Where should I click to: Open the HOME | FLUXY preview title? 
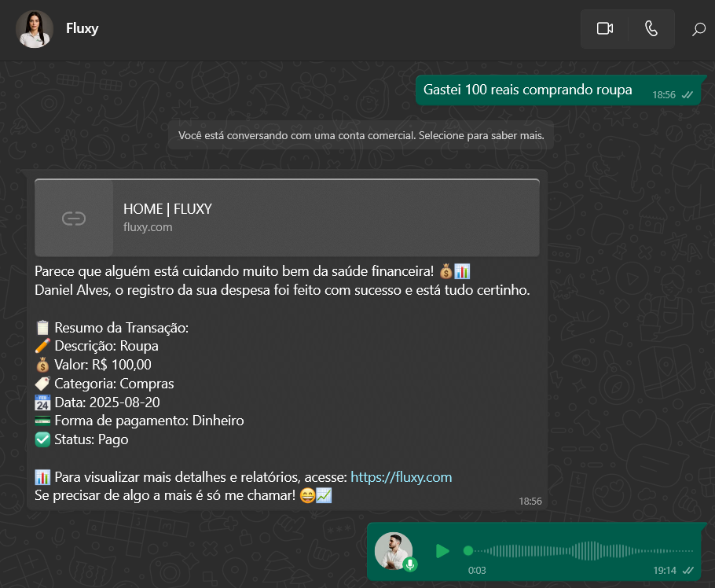[x=167, y=209]
